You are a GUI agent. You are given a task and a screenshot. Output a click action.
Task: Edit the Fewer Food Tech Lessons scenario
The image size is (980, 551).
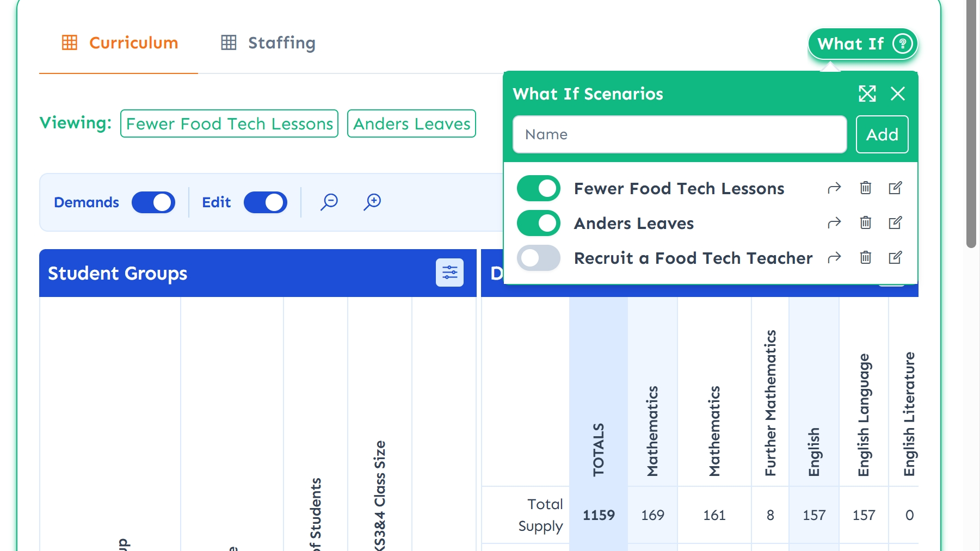tap(895, 188)
